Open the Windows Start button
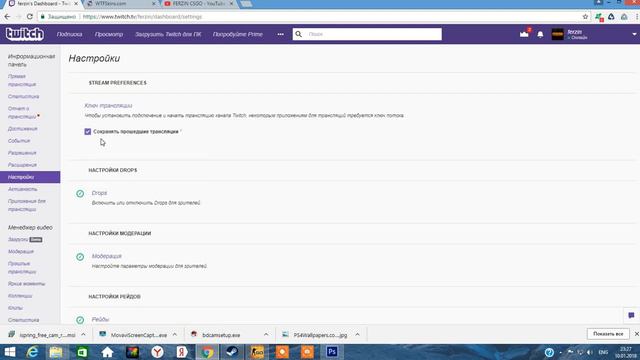 (x=10, y=352)
